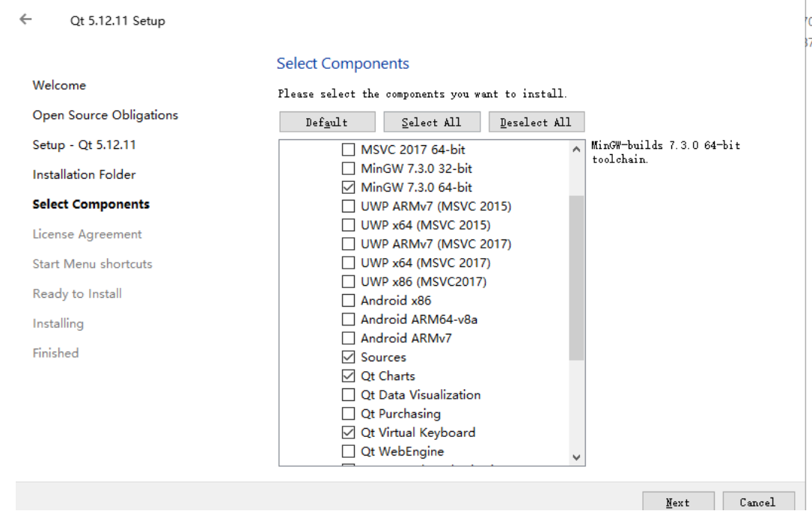Uncheck the Sources component
The width and height of the screenshot is (812, 517).
coord(349,357)
